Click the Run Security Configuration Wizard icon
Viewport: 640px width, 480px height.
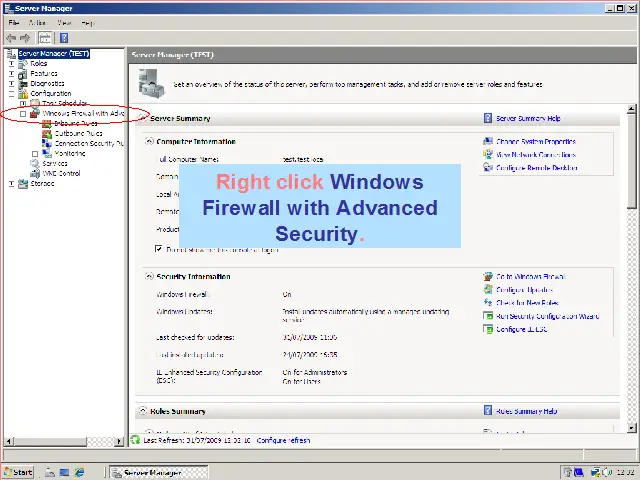[488, 316]
